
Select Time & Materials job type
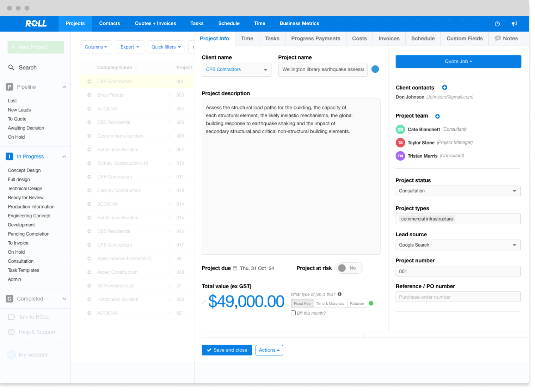(330, 303)
